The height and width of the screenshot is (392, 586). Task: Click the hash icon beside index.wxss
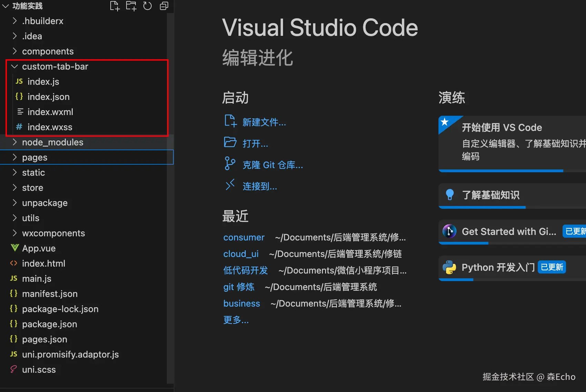tap(19, 127)
